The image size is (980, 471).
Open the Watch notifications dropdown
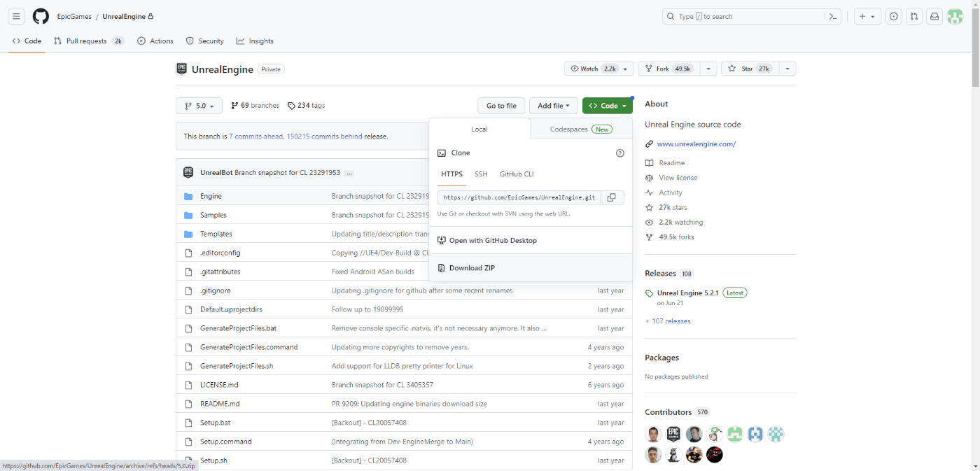599,69
